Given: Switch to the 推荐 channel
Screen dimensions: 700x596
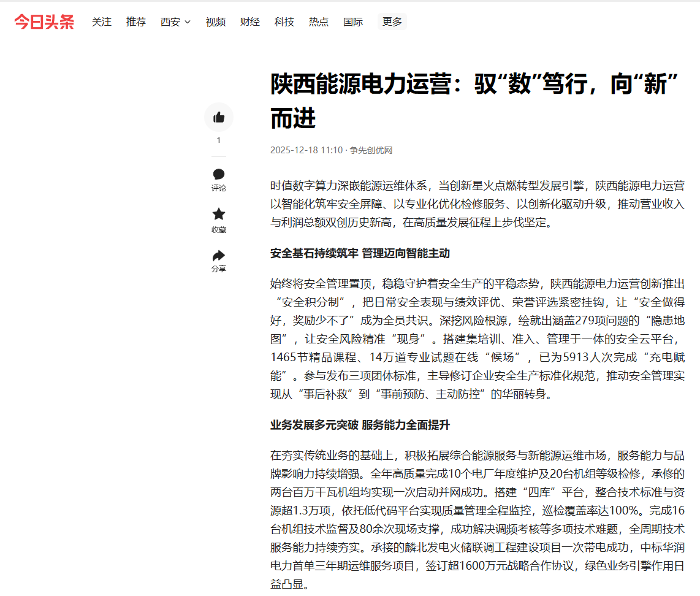Looking at the screenshot, I should 136,22.
